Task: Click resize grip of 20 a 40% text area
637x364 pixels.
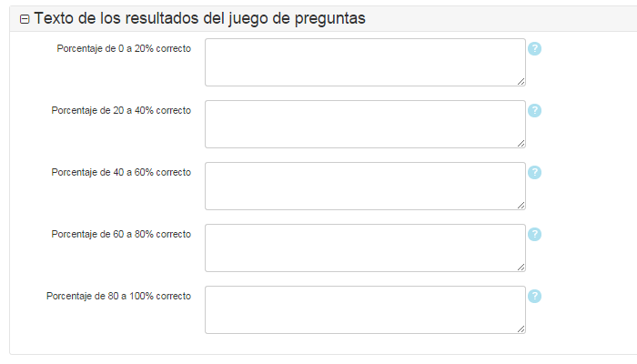Action: [521, 144]
